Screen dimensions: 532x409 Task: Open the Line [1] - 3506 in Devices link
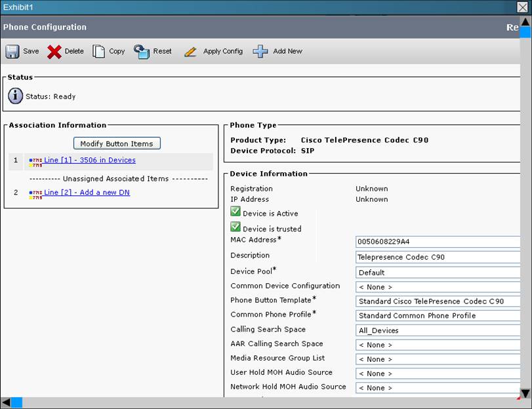[90, 160]
